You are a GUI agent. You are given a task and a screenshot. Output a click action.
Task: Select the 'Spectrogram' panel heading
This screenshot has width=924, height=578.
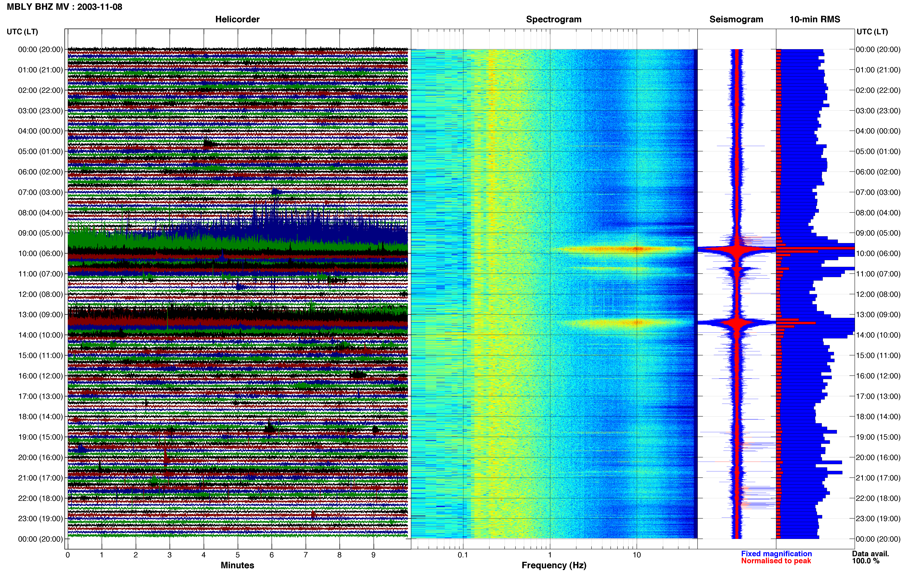tap(554, 20)
